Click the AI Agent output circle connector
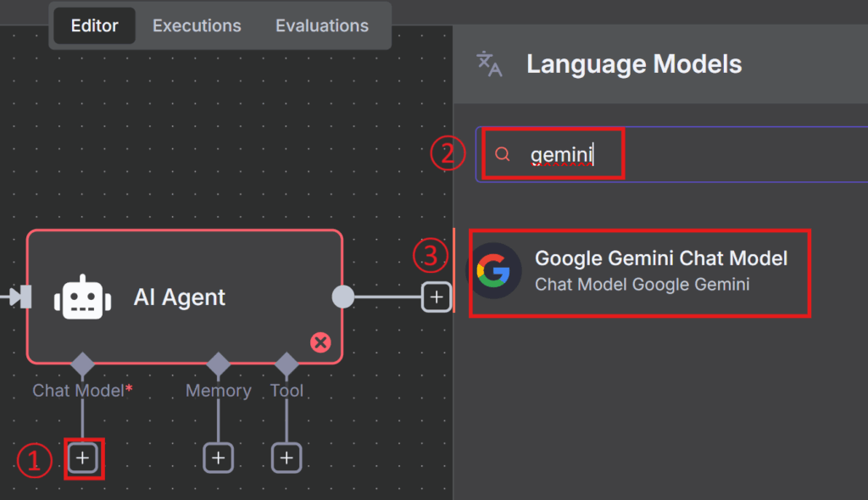The width and height of the screenshot is (868, 500). pyautogui.click(x=342, y=297)
